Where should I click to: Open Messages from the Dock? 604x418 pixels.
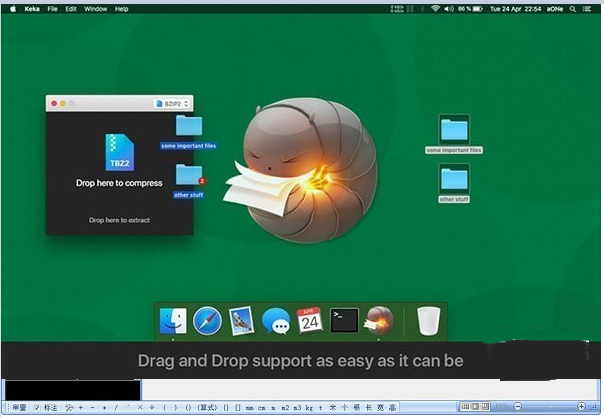[276, 321]
